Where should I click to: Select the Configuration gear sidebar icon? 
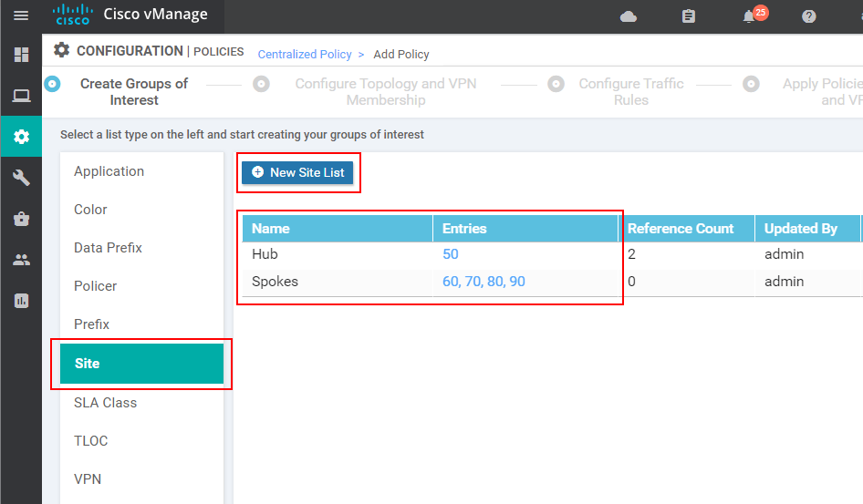click(21, 137)
